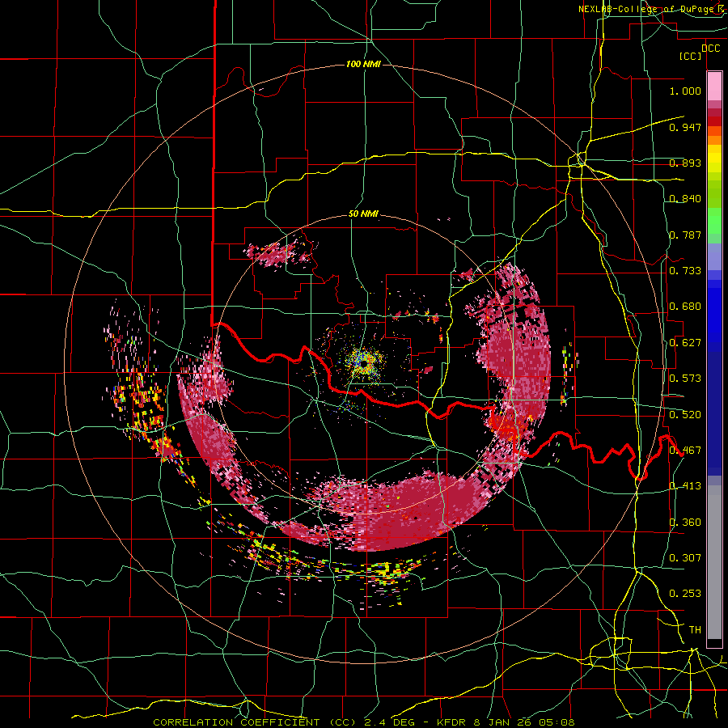Click the KFDR 8 JAN 26 05:08 timestamp
The height and width of the screenshot is (728, 728).
(506, 722)
